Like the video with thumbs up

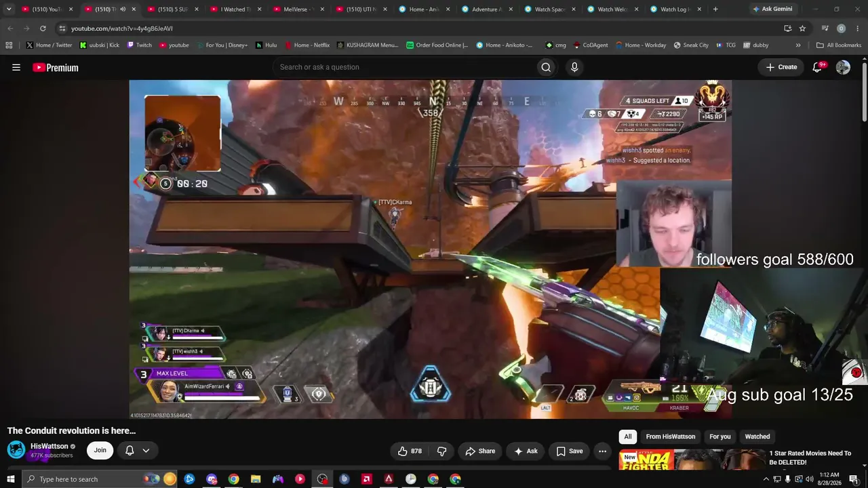coord(409,451)
